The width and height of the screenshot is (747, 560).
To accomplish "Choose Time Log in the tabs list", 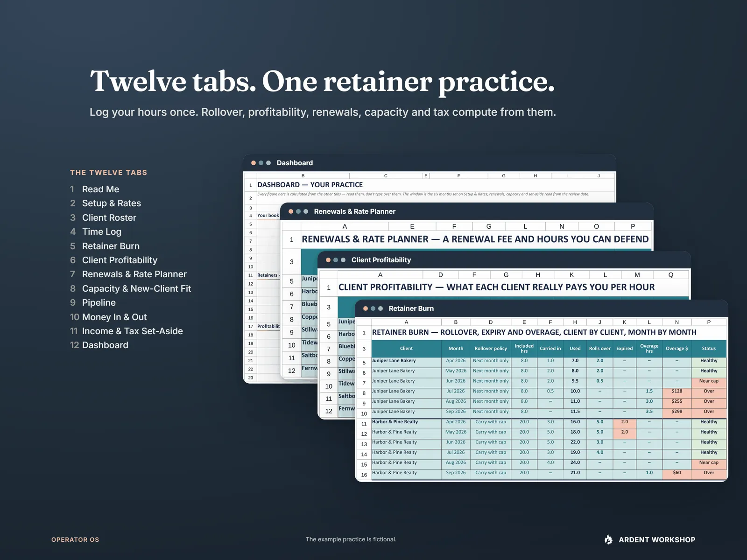I will point(101,231).
